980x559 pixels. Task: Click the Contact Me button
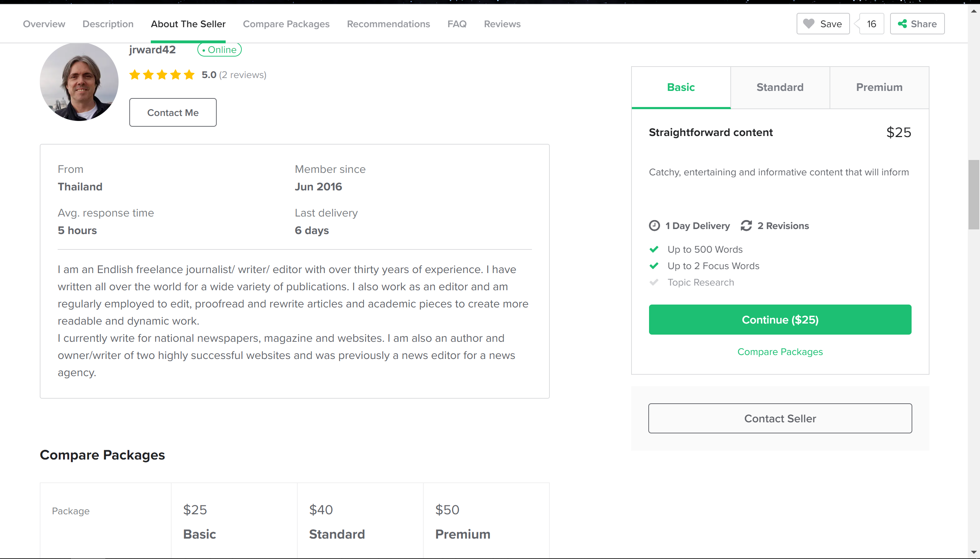click(x=173, y=112)
